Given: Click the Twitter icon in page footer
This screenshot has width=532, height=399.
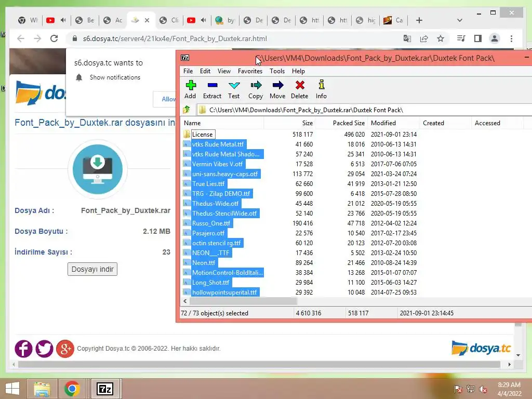Looking at the screenshot, I should pos(45,349).
